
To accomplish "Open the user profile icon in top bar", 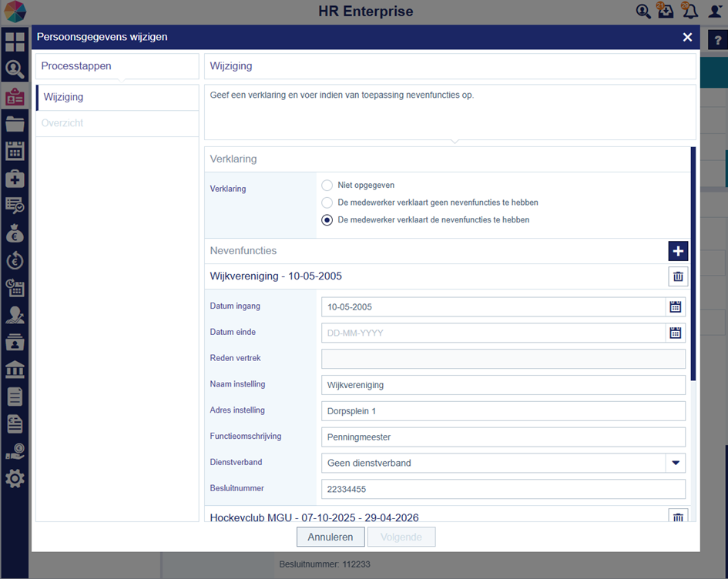I will click(x=715, y=11).
